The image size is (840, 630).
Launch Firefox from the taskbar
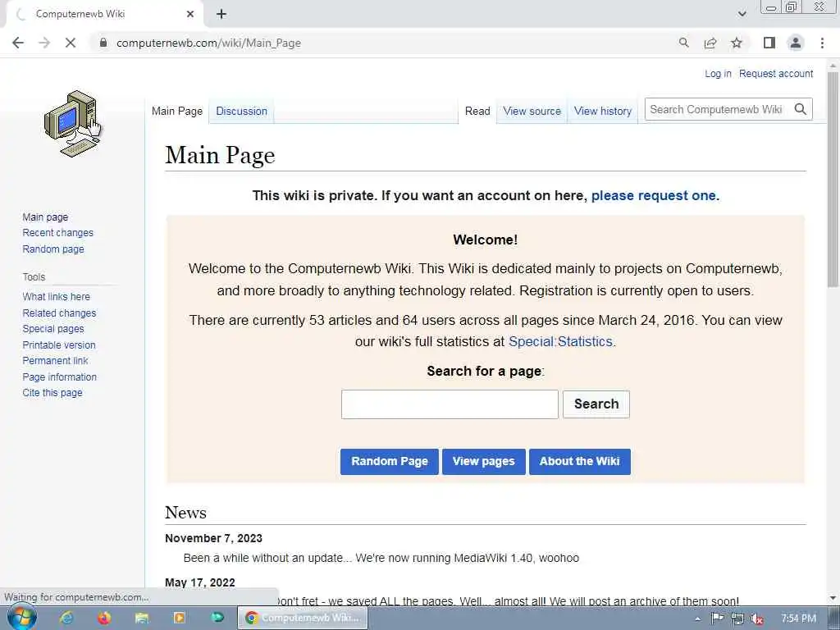tap(104, 619)
